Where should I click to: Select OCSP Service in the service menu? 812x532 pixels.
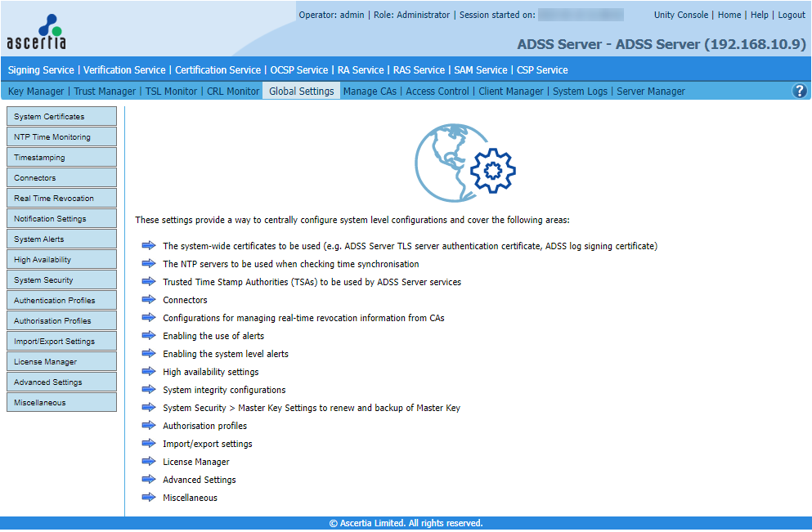298,70
